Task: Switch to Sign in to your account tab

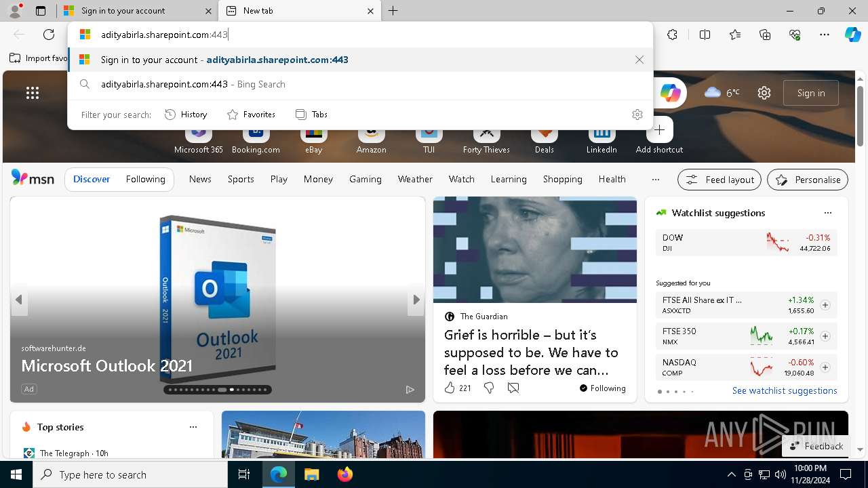Action: pyautogui.click(x=136, y=11)
